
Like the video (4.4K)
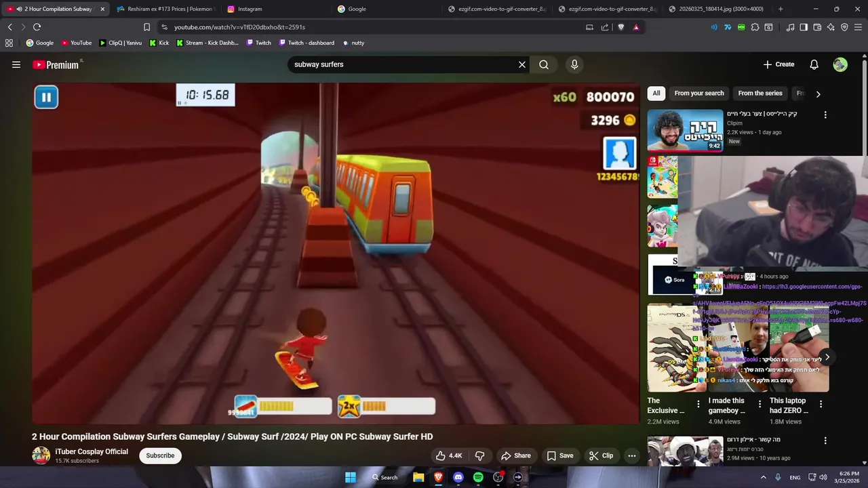point(449,455)
